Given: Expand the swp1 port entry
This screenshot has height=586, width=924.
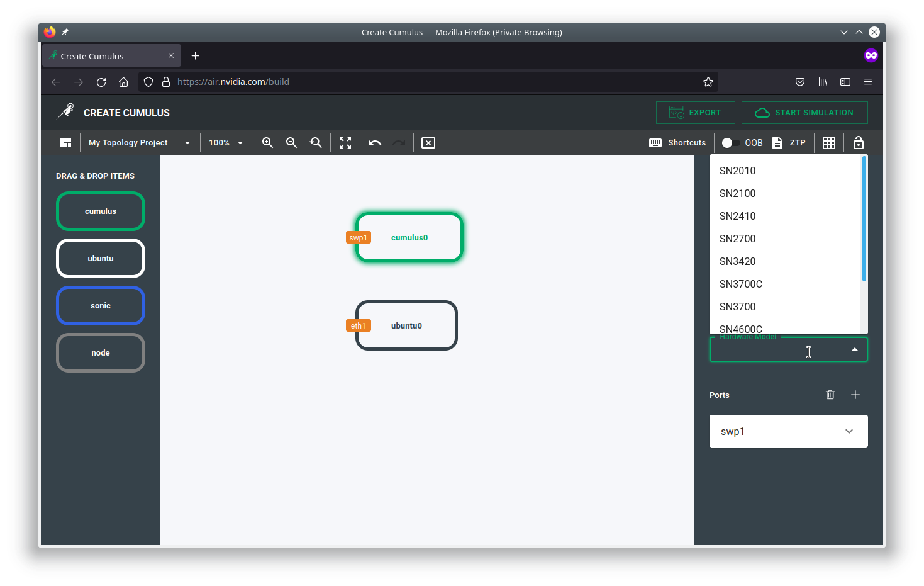Looking at the screenshot, I should click(x=789, y=431).
